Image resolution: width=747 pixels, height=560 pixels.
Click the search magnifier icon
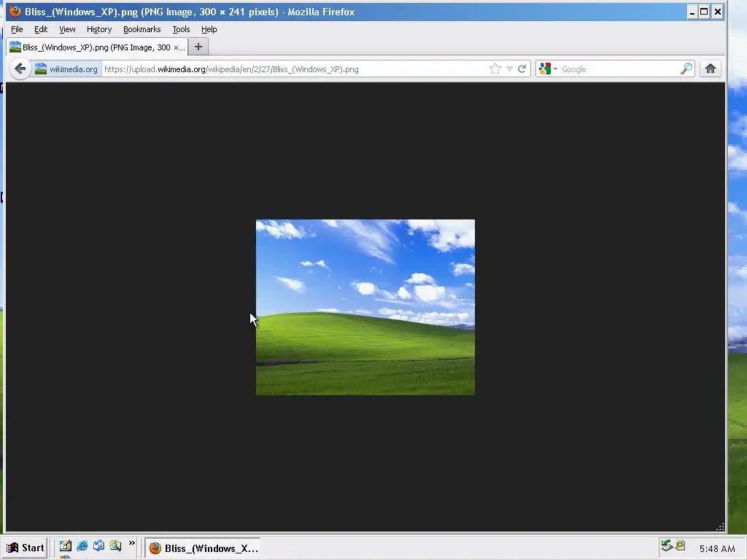(x=686, y=69)
